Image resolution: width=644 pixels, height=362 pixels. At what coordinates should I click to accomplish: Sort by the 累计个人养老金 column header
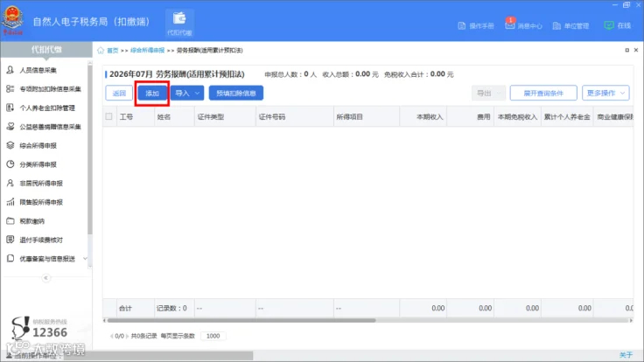point(567,117)
